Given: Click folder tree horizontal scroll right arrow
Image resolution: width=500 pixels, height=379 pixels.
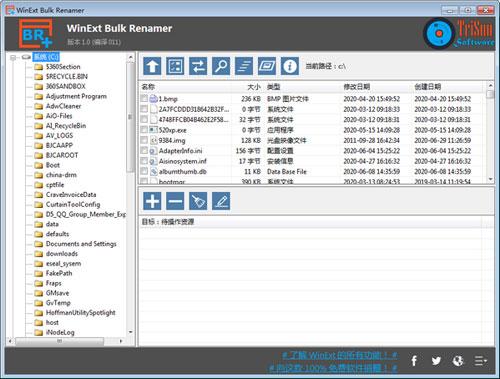Looking at the screenshot, I should 121,341.
